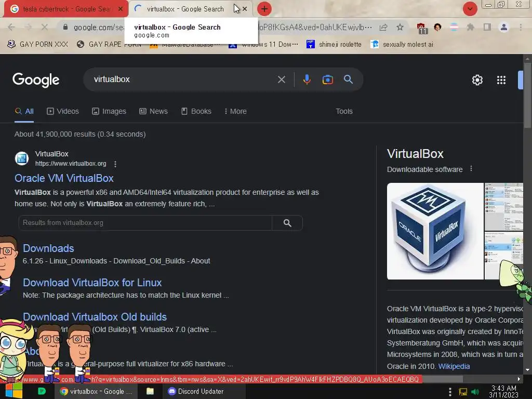
Task: Open the search Tools options
Action: pos(344,111)
